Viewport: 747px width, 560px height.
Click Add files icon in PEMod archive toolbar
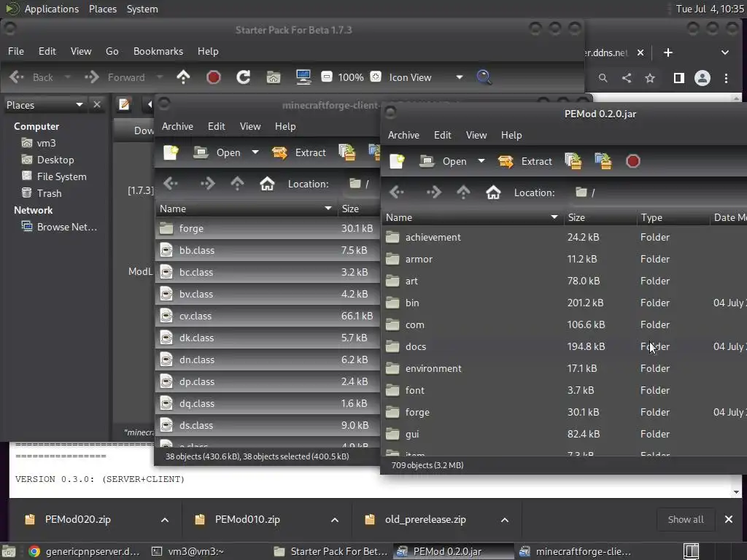573,161
